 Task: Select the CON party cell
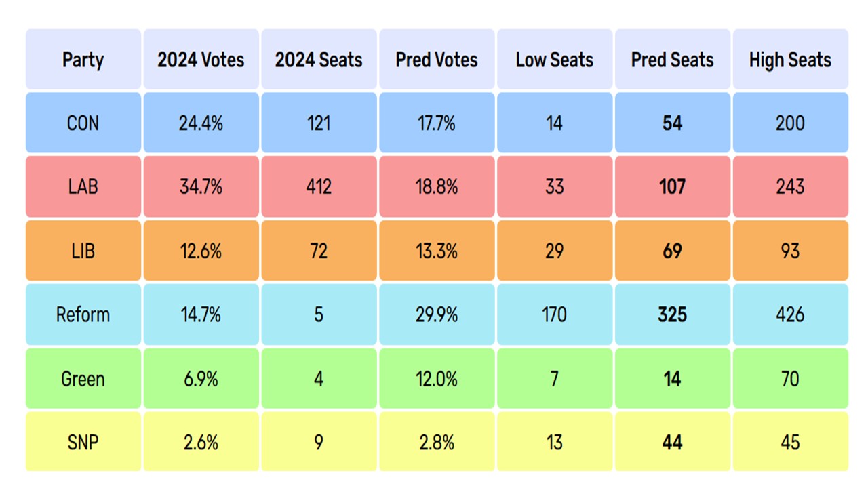click(x=83, y=123)
